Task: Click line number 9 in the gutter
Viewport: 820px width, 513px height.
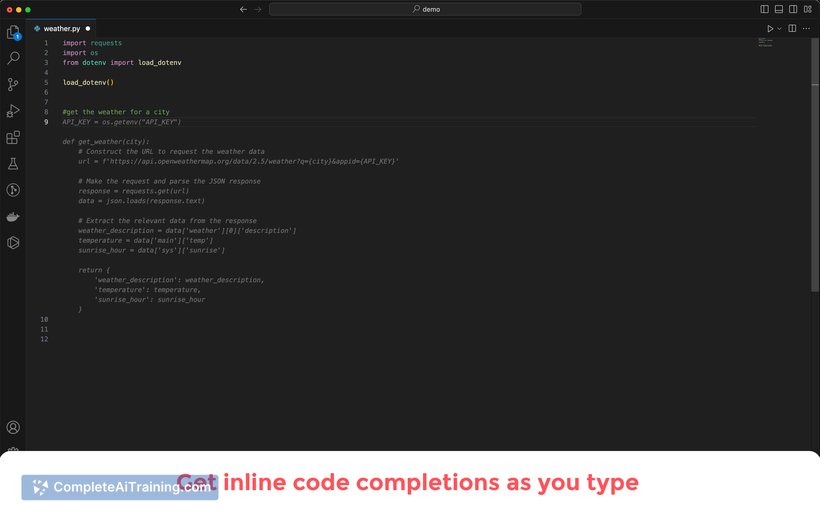Action: pos(46,122)
